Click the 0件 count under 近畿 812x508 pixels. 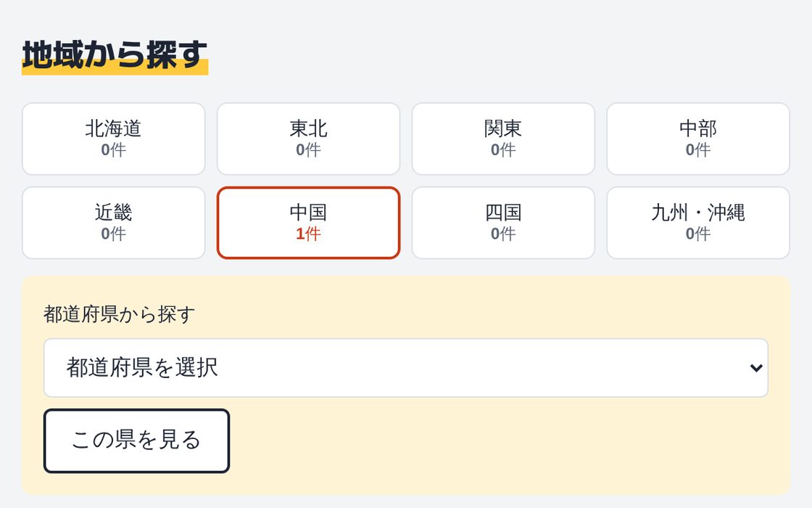pyautogui.click(x=113, y=234)
